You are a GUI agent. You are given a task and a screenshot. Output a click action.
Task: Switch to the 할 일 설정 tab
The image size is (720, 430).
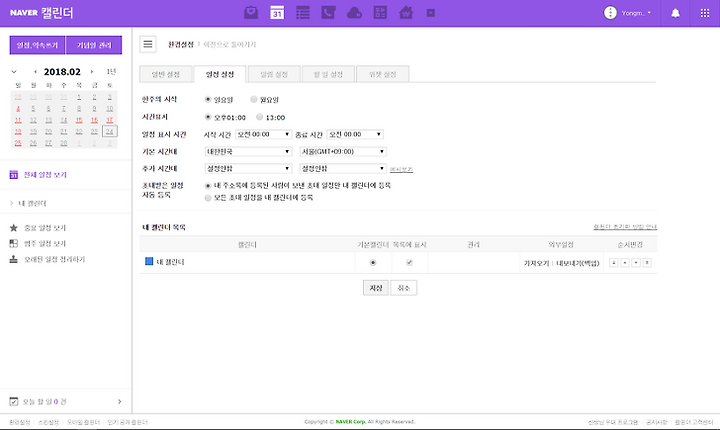(328, 74)
